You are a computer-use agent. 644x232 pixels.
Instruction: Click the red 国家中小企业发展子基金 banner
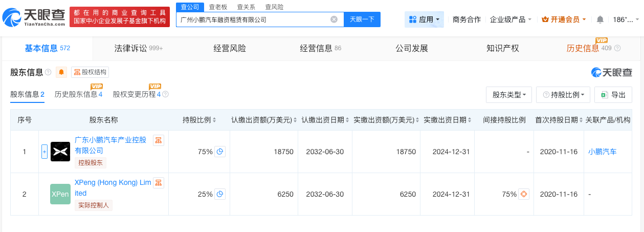coord(119,17)
